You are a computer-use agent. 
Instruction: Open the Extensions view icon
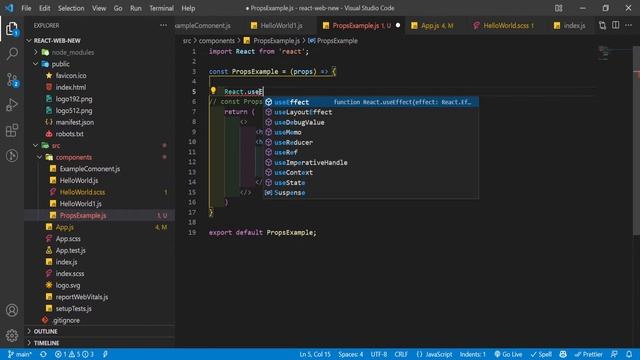click(12, 131)
